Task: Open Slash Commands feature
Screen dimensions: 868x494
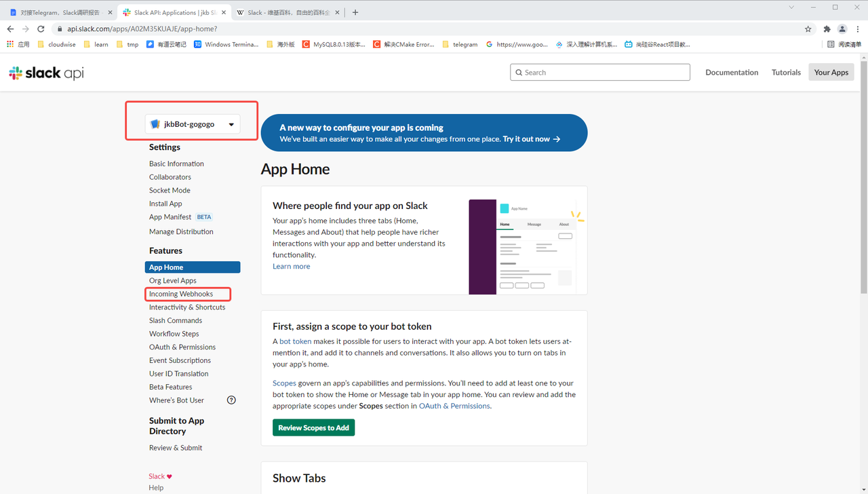Action: coord(176,320)
